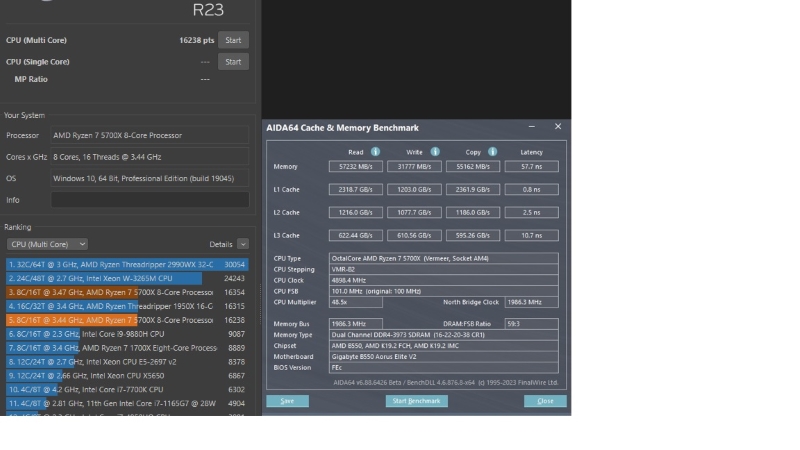Click L3 Cache Read value 622.44 GB/s

356,235
